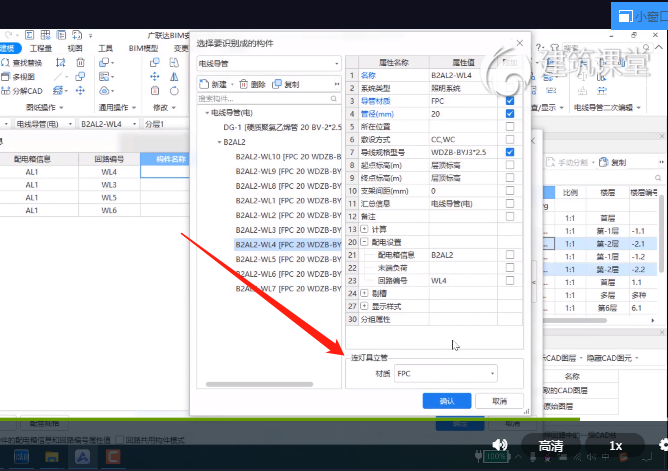This screenshot has width=668, height=471.
Task: Click the video volume speaker icon
Action: click(x=500, y=445)
